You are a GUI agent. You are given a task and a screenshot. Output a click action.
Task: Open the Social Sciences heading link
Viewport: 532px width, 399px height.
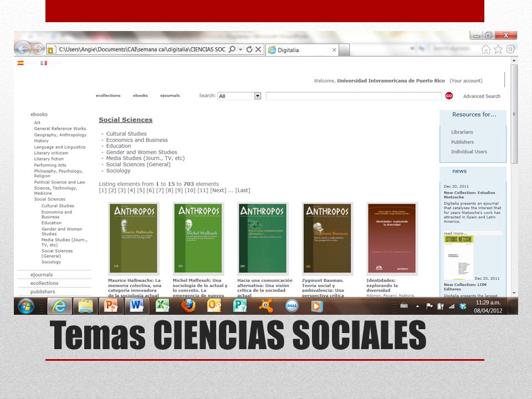point(126,120)
